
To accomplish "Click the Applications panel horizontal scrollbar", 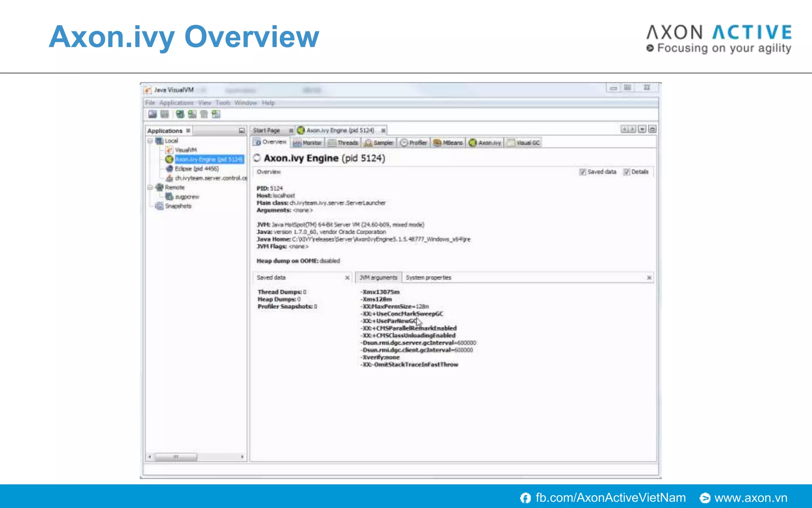I will [x=176, y=457].
